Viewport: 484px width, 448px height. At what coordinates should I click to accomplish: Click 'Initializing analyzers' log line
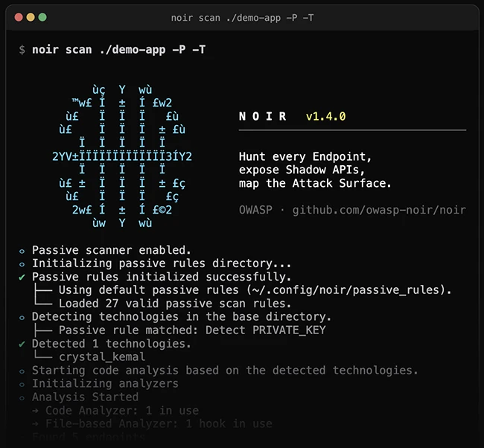coord(105,383)
